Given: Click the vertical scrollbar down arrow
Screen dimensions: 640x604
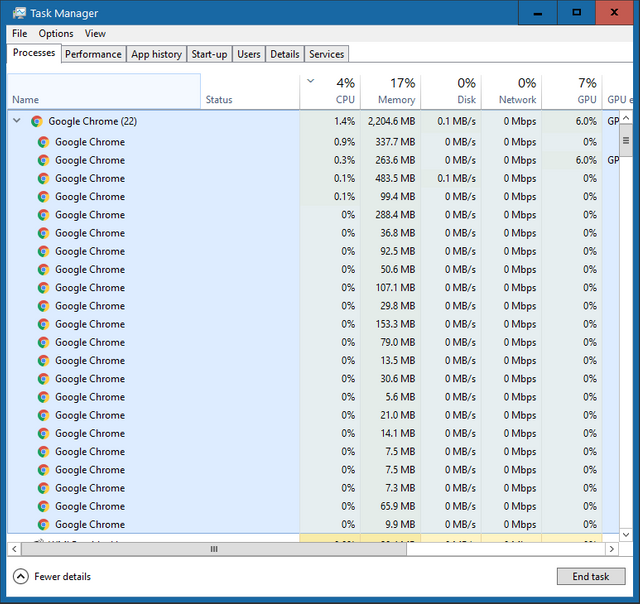Looking at the screenshot, I should [x=626, y=535].
